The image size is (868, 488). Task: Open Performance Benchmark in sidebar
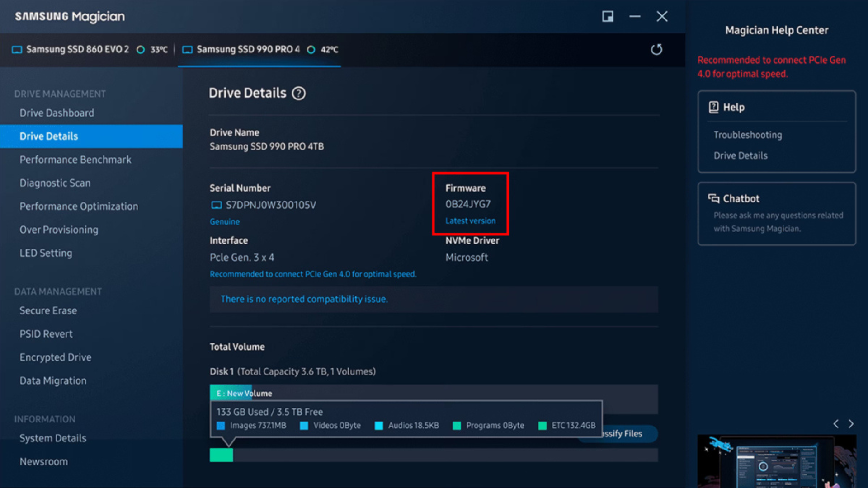[75, 160]
